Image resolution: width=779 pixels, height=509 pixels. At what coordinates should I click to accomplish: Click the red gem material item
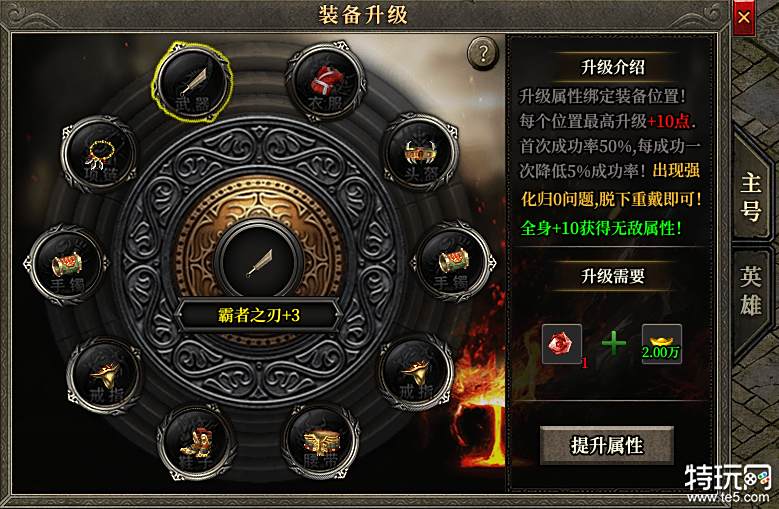[562, 344]
